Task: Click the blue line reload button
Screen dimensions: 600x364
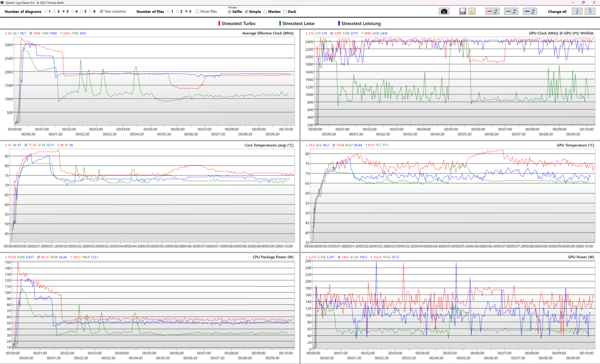Action: pos(530,12)
